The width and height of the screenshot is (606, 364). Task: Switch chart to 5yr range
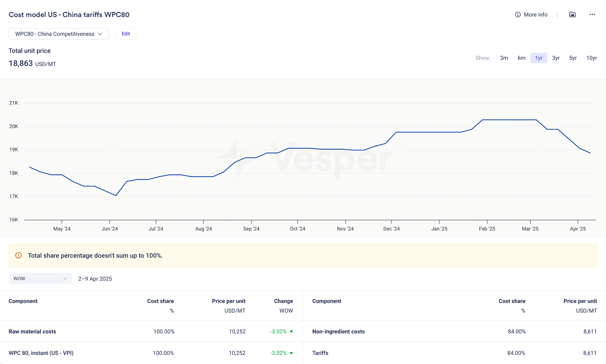573,58
